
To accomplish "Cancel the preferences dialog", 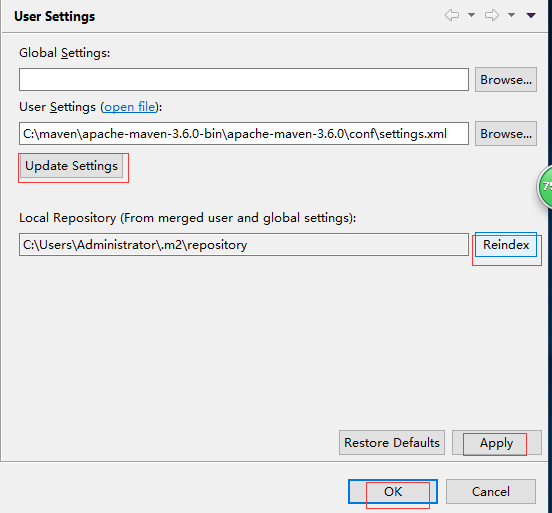I will [x=491, y=492].
